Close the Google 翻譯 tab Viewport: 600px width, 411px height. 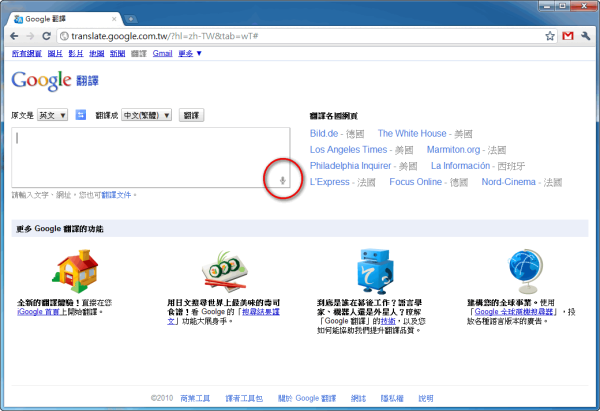[114, 19]
